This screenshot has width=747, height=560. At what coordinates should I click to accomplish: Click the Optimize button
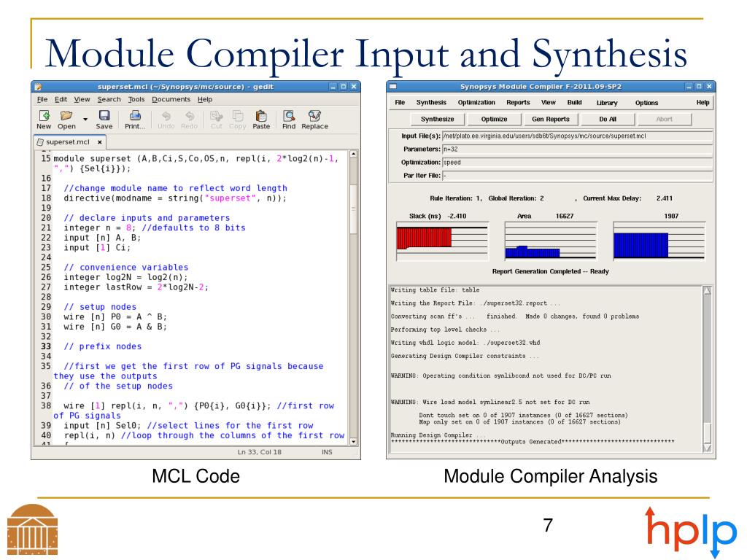[494, 119]
